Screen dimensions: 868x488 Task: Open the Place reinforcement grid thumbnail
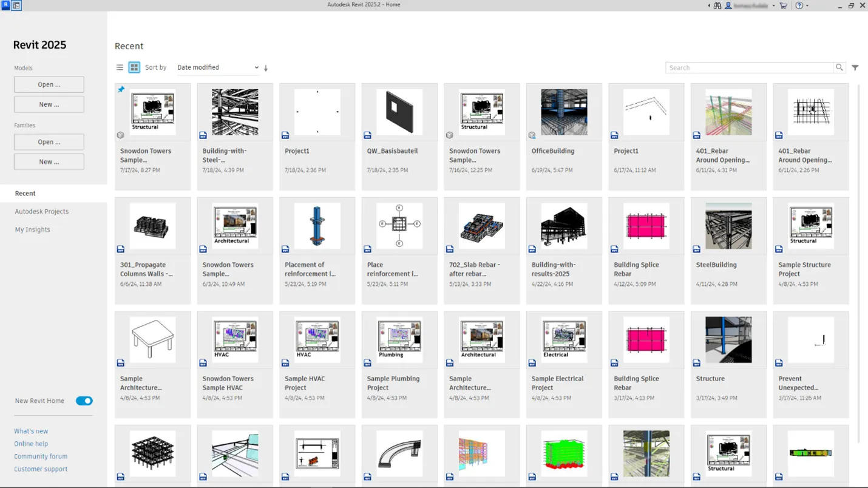[399, 226]
